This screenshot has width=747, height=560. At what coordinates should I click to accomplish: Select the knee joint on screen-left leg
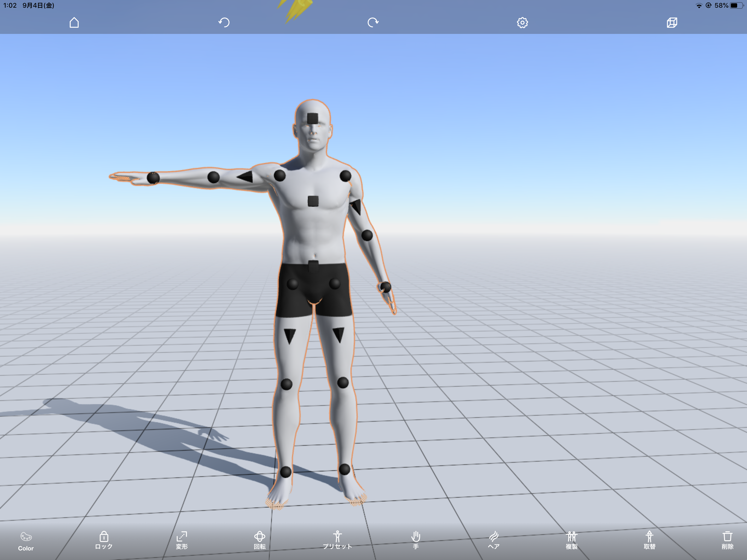286,384
